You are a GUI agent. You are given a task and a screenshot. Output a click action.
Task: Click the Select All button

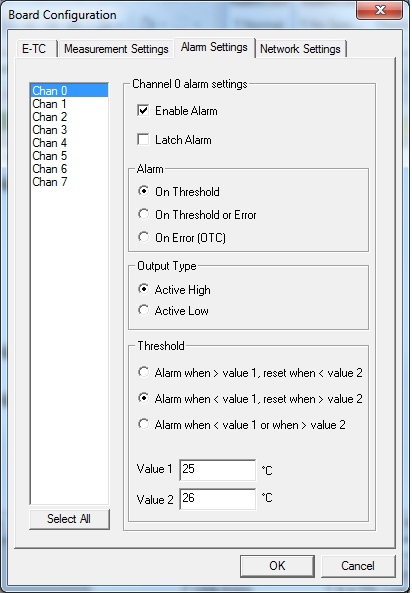[69, 519]
